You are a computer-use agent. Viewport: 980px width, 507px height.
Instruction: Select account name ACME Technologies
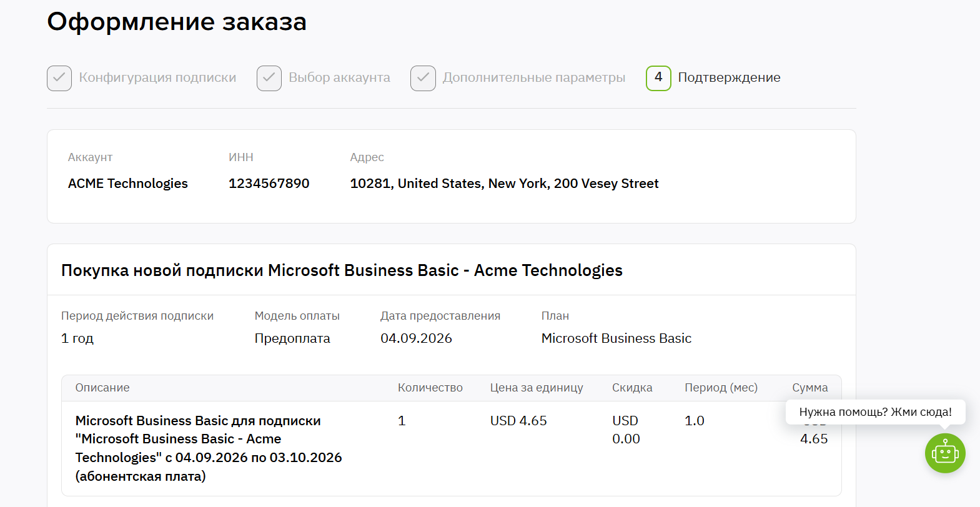coord(128,184)
